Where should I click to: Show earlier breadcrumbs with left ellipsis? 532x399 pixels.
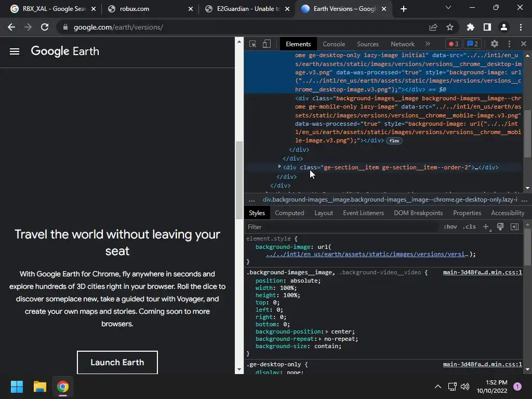pos(252,200)
